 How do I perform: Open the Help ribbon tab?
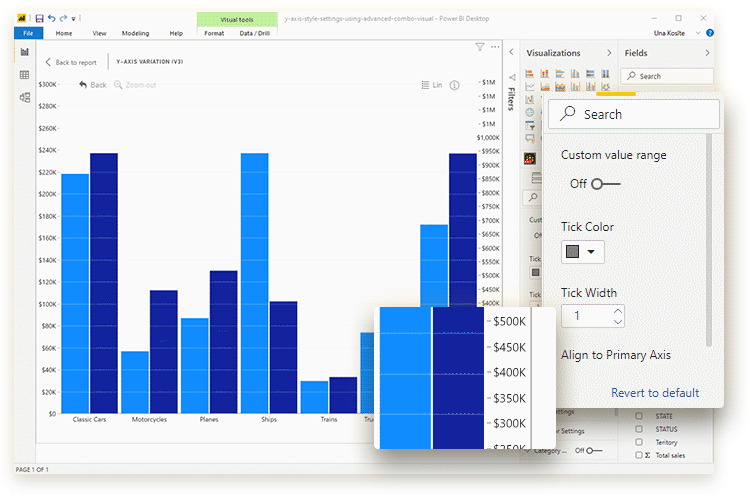[176, 33]
